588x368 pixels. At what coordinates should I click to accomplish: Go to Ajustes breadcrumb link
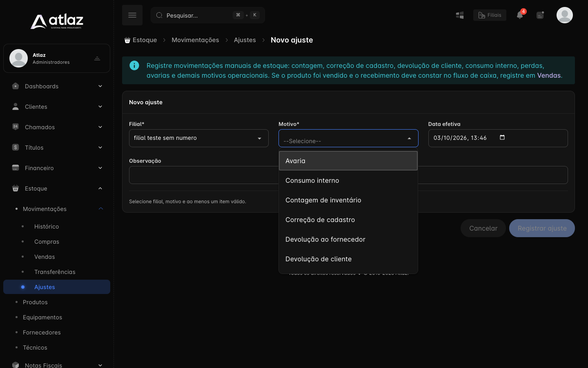pos(245,40)
